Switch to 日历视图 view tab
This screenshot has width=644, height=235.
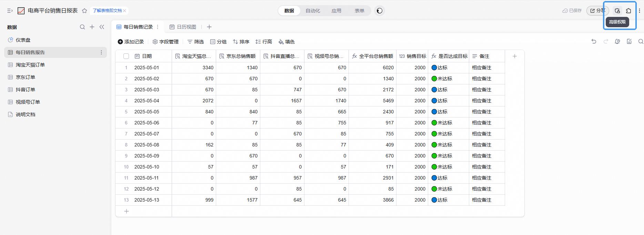(x=183, y=27)
